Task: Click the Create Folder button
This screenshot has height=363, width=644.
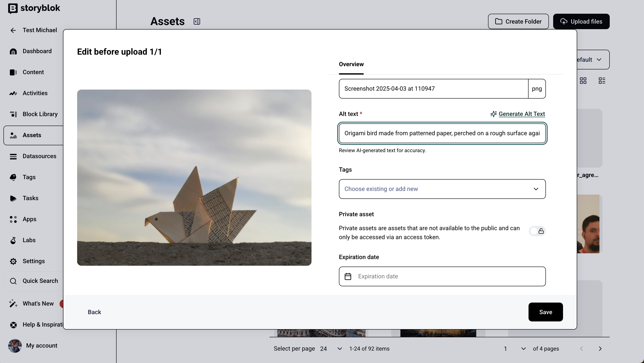Action: (518, 21)
